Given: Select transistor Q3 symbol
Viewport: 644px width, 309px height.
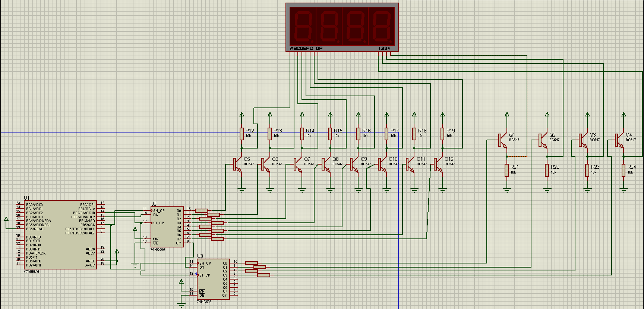Looking at the screenshot, I should [x=583, y=140].
